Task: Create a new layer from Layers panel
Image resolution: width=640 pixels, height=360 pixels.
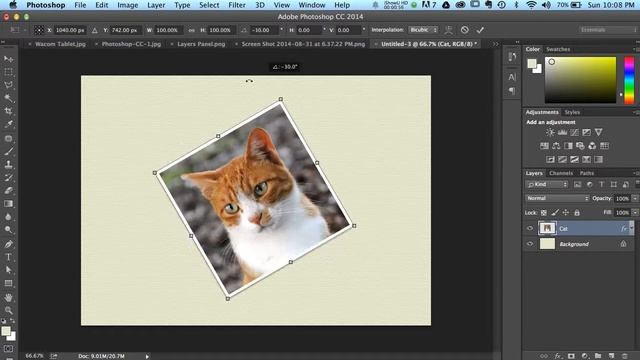Action: (x=611, y=356)
